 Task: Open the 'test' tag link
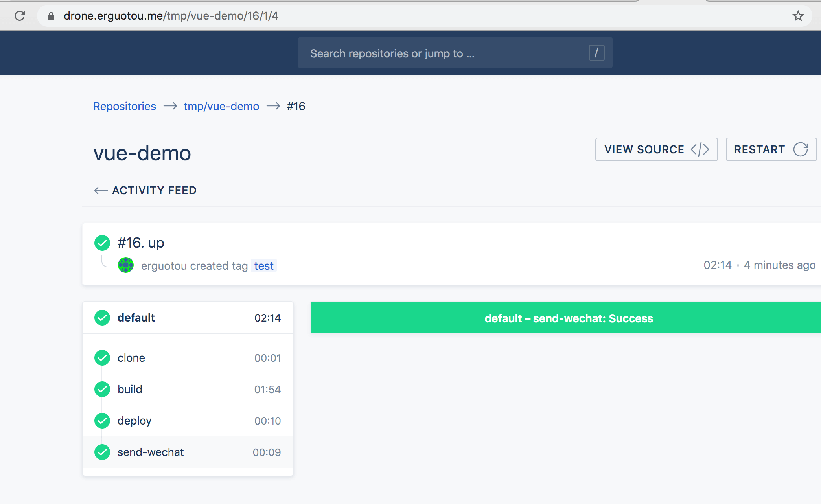pos(264,266)
